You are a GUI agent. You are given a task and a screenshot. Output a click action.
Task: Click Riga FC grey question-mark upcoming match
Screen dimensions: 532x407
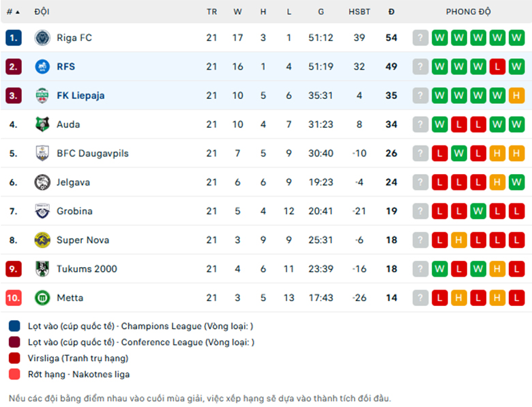[420, 38]
